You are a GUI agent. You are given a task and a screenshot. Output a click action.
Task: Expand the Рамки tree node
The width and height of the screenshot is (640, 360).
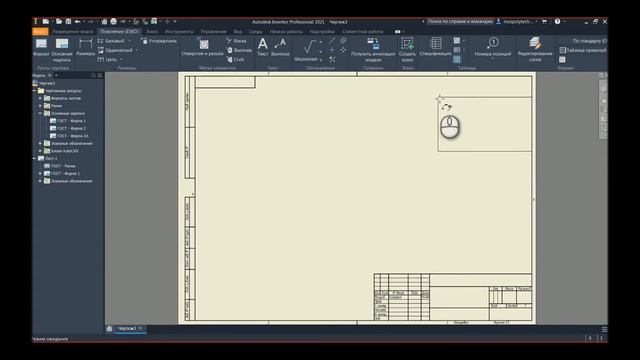tap(40, 106)
